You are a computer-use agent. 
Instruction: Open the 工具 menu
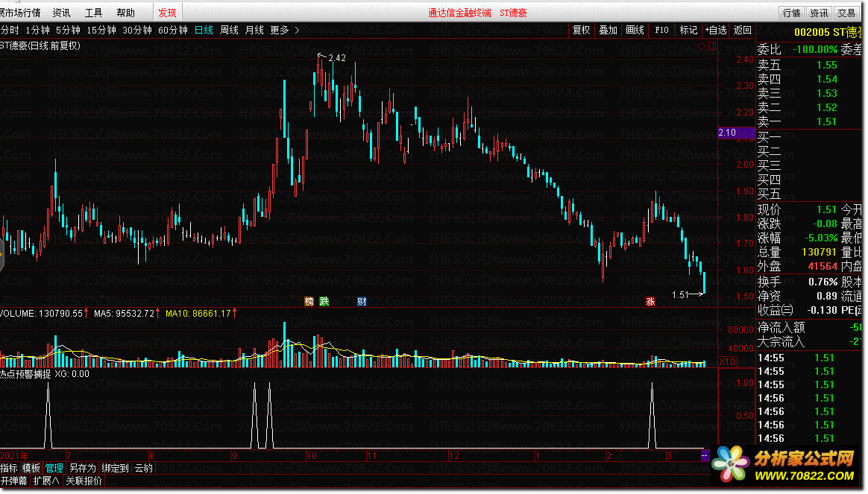point(93,13)
